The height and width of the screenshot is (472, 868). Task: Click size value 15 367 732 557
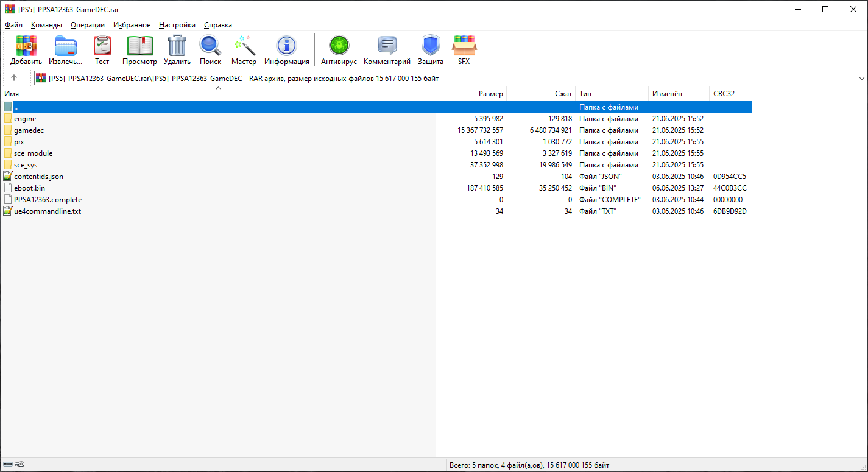[x=480, y=130]
